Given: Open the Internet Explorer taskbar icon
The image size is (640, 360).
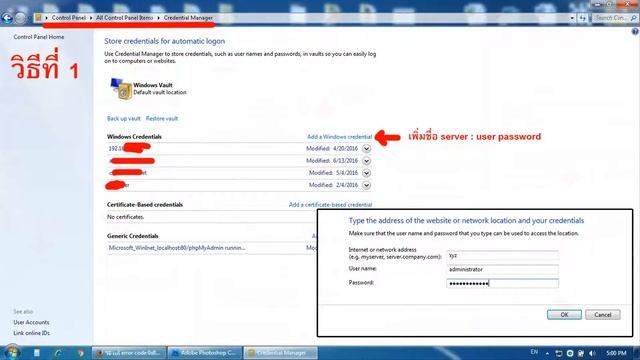Looking at the screenshot, I should point(58,353).
